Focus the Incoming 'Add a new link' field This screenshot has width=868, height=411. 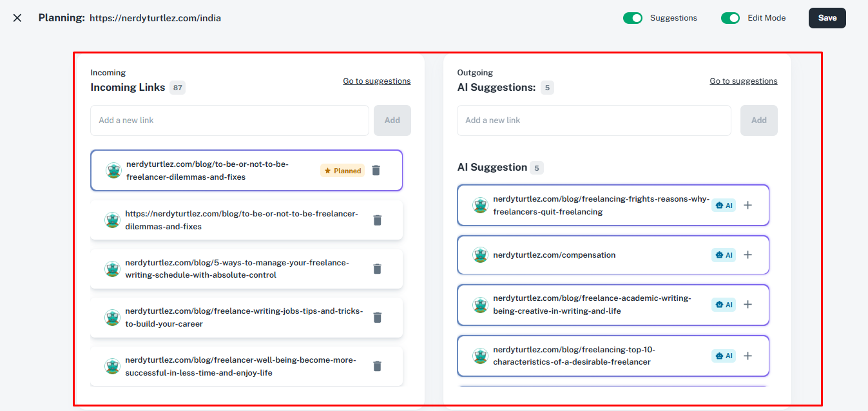click(x=229, y=120)
